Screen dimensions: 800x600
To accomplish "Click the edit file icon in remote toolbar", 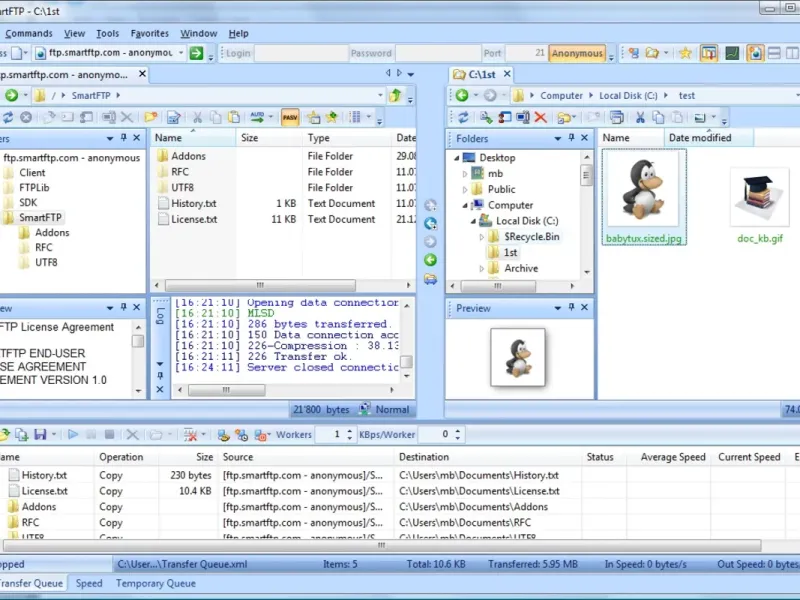I will [174, 117].
